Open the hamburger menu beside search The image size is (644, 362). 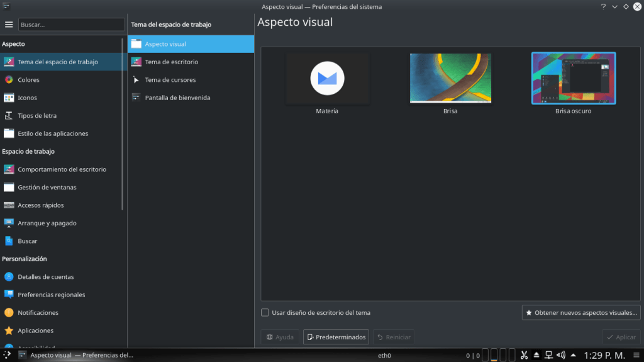[9, 25]
